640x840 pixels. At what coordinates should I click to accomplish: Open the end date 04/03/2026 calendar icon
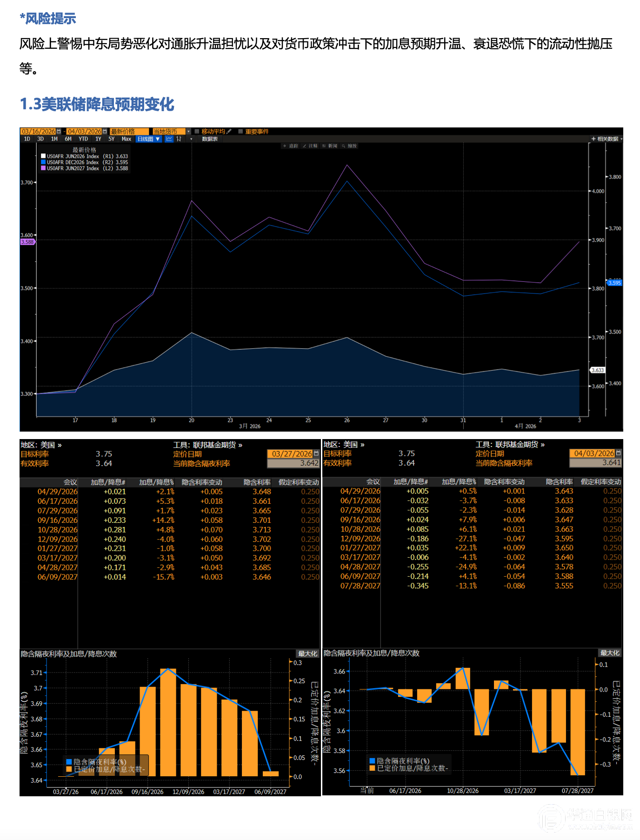105,132
